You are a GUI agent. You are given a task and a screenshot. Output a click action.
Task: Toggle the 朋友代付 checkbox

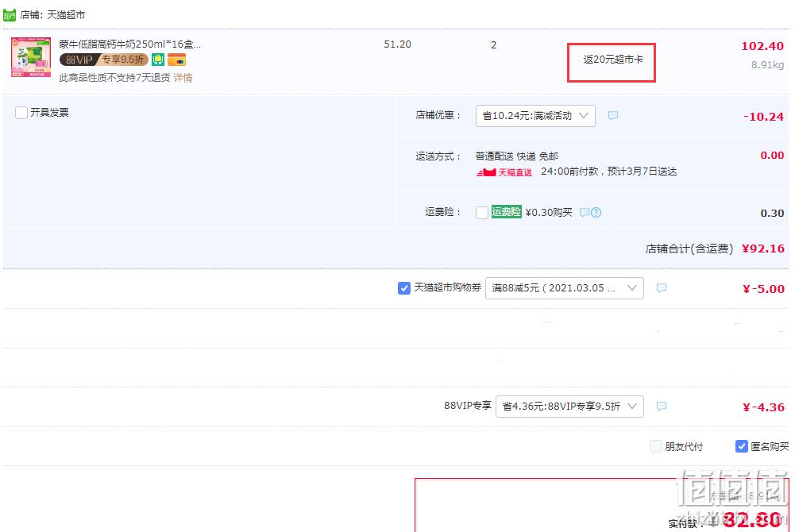(x=656, y=446)
